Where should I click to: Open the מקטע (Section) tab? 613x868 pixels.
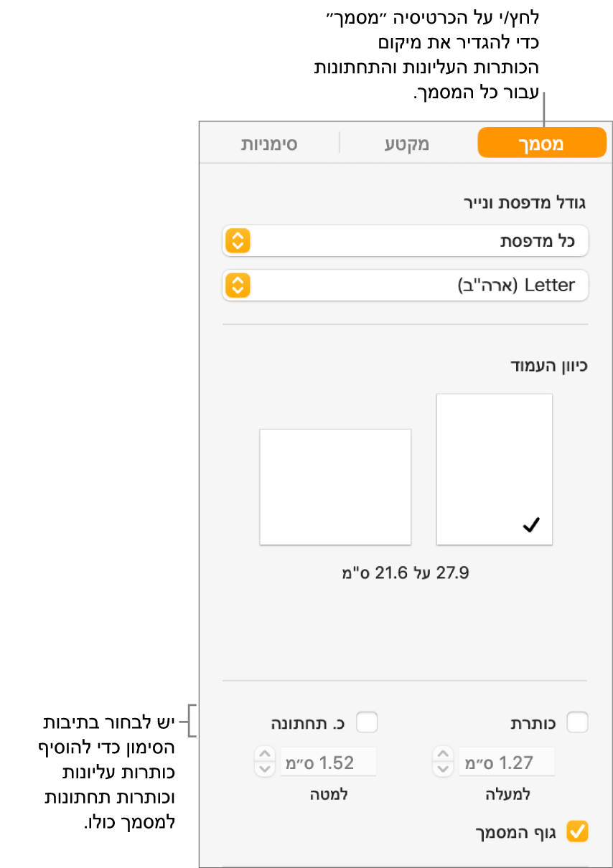406,143
